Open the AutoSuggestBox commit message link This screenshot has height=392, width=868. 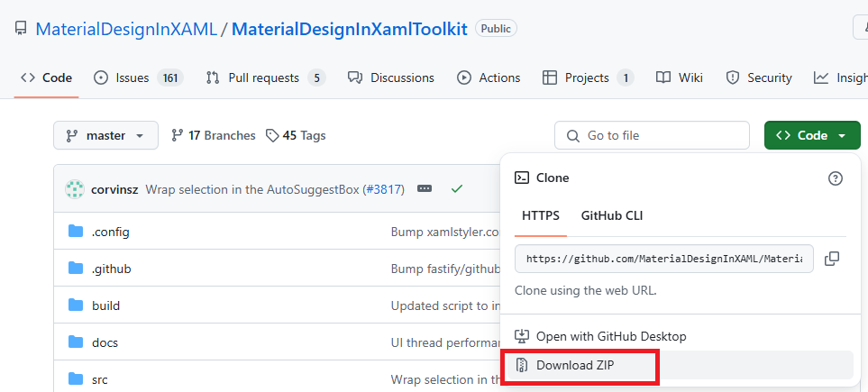[253, 189]
